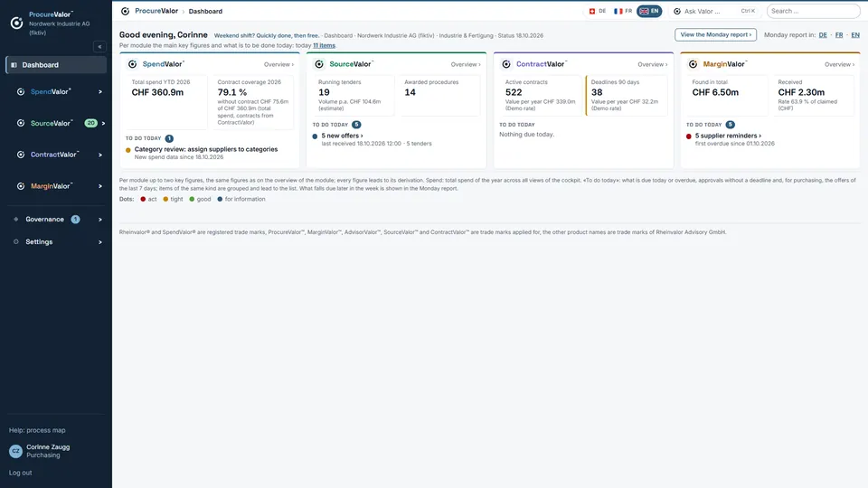This screenshot has width=868, height=488.
Task: Open Settings in sidebar menu
Action: pos(39,242)
